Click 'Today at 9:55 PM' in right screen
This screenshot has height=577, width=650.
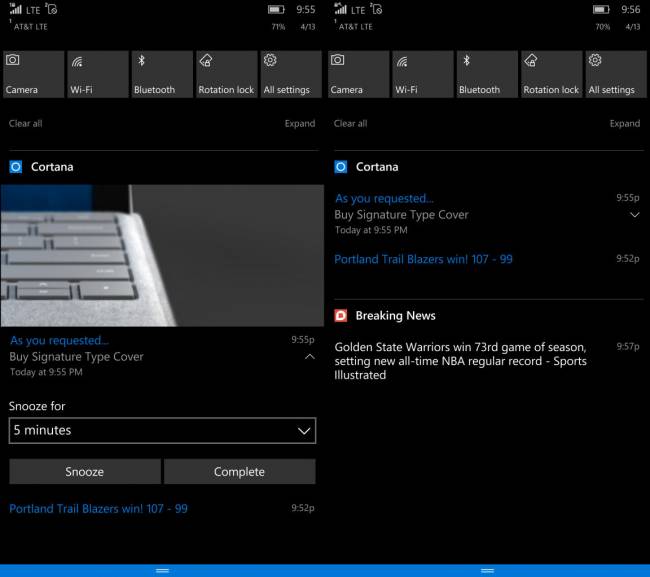click(371, 230)
